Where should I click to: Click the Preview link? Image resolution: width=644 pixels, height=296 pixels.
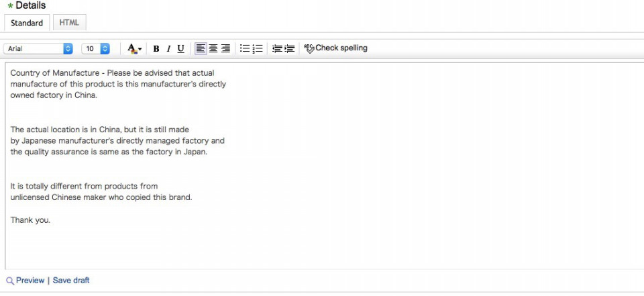coord(30,281)
